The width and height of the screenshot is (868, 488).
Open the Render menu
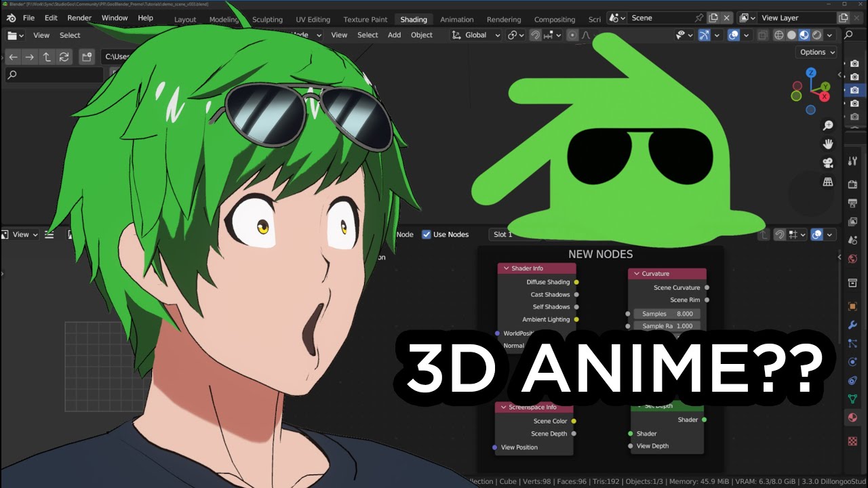(x=79, y=18)
